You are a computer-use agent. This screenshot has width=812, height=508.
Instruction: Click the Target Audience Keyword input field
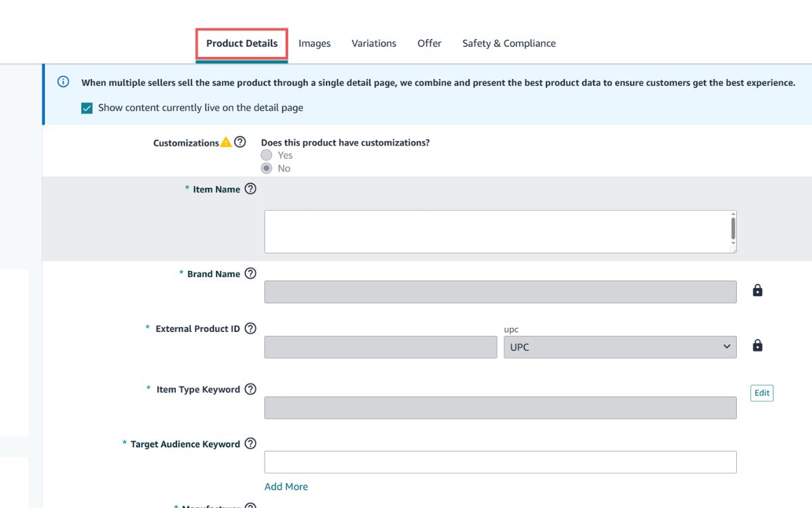coord(500,462)
